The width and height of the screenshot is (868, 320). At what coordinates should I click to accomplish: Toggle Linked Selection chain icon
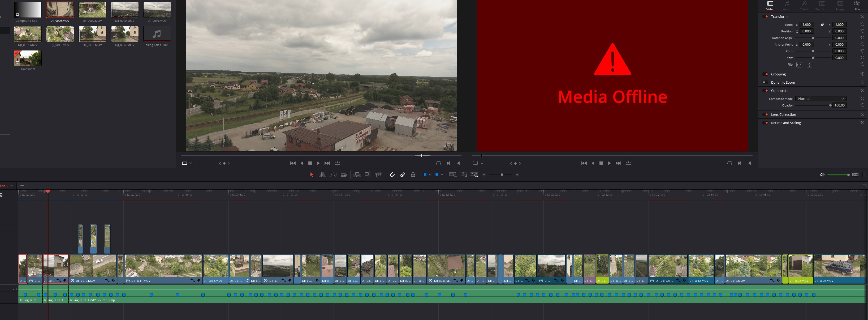[402, 175]
